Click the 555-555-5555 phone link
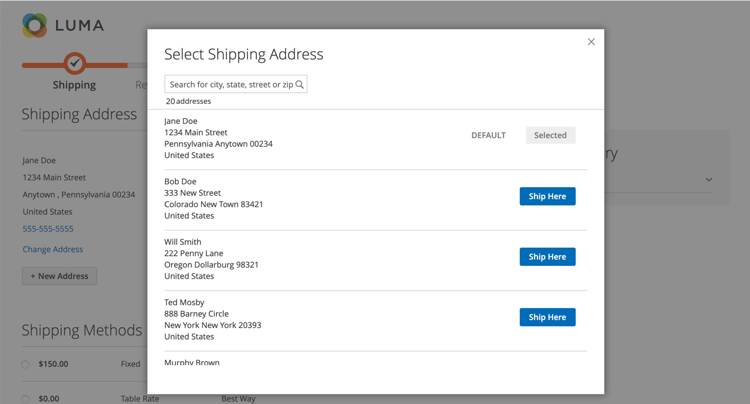This screenshot has width=750, height=404. coord(48,229)
